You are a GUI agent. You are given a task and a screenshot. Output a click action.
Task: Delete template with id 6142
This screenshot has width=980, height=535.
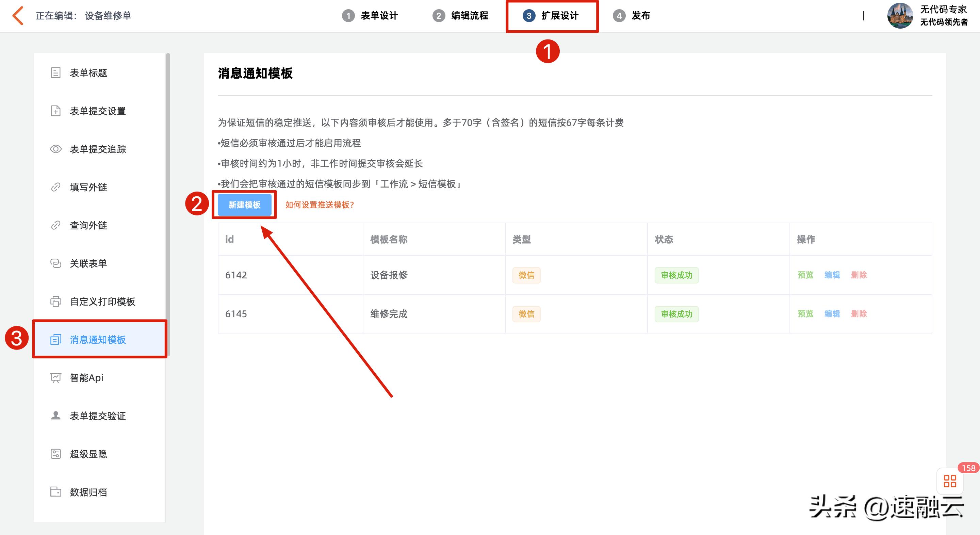[x=859, y=275]
